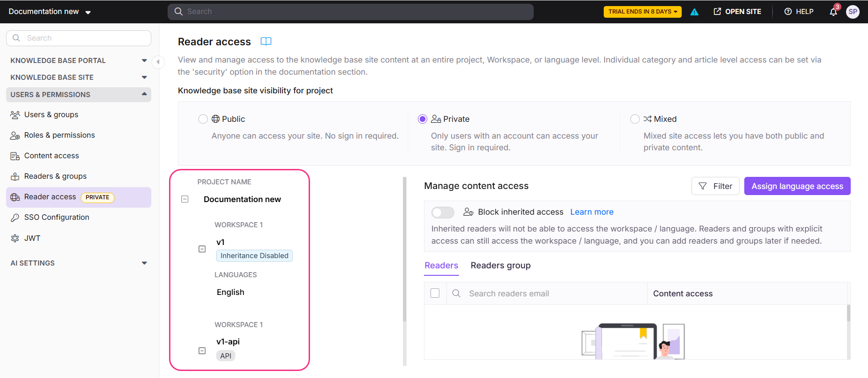The height and width of the screenshot is (378, 868).
Task: Open the Learn more link
Action: coord(592,212)
